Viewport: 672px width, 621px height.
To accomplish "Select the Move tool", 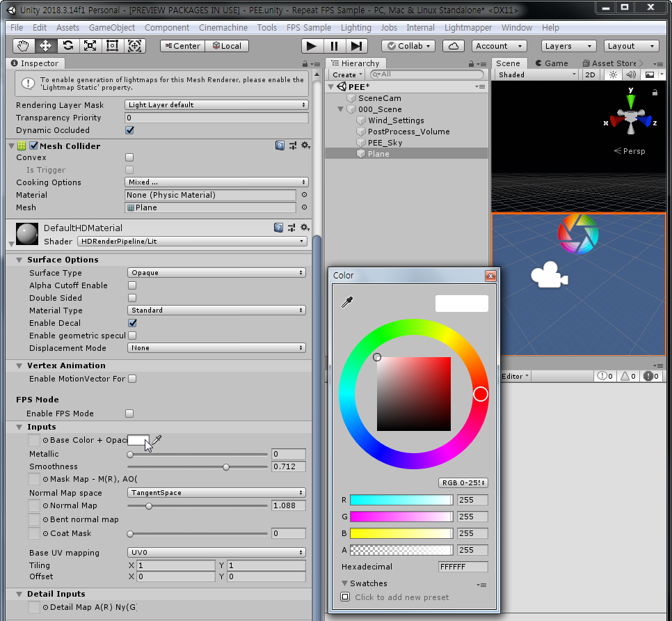I will coord(45,46).
